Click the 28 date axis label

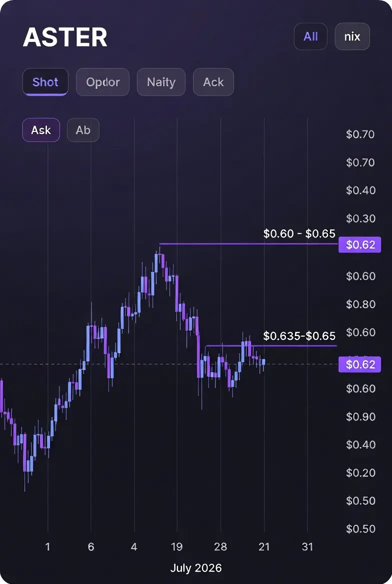click(x=220, y=547)
